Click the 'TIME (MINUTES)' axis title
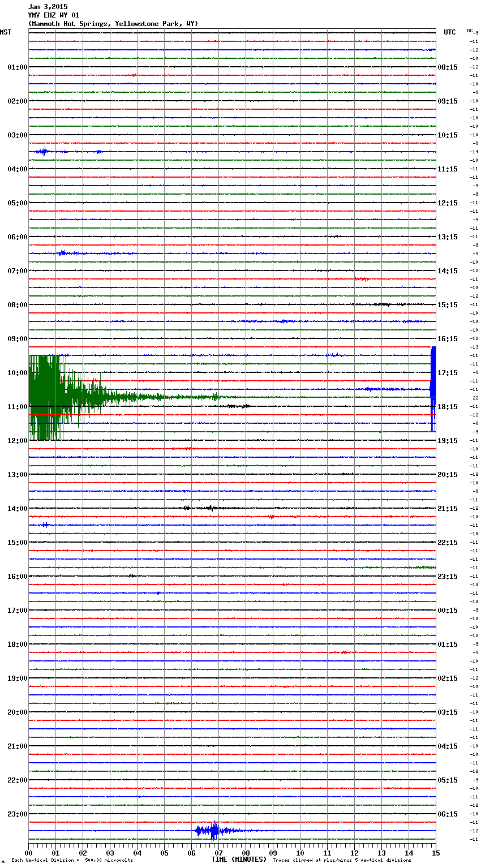 pyautogui.click(x=239, y=860)
